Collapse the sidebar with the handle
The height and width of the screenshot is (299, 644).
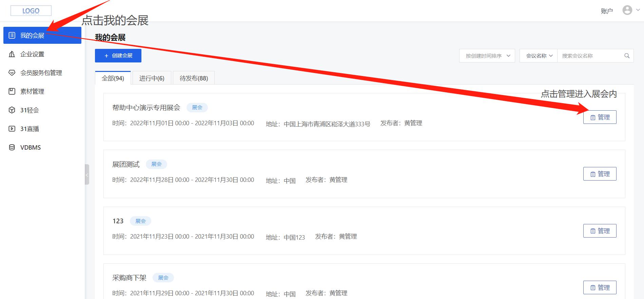87,174
